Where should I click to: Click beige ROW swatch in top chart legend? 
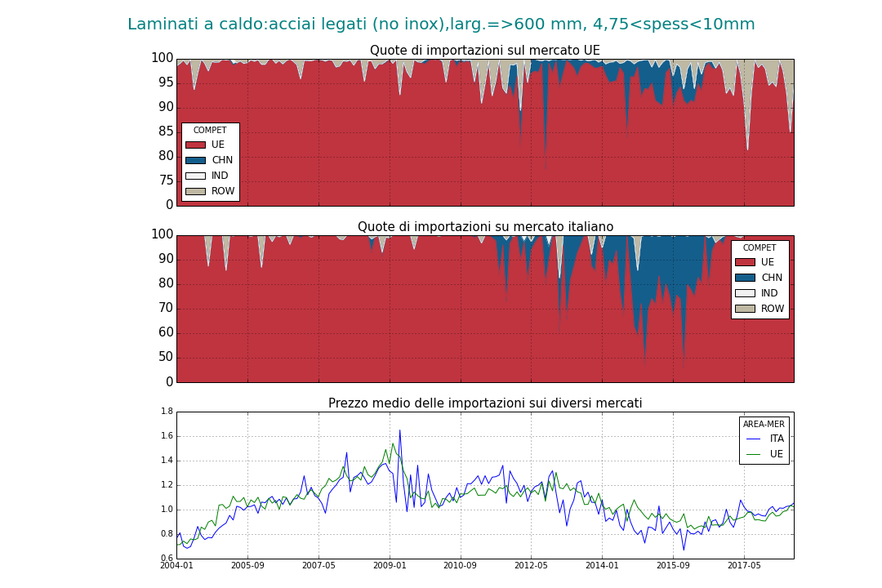coord(195,191)
